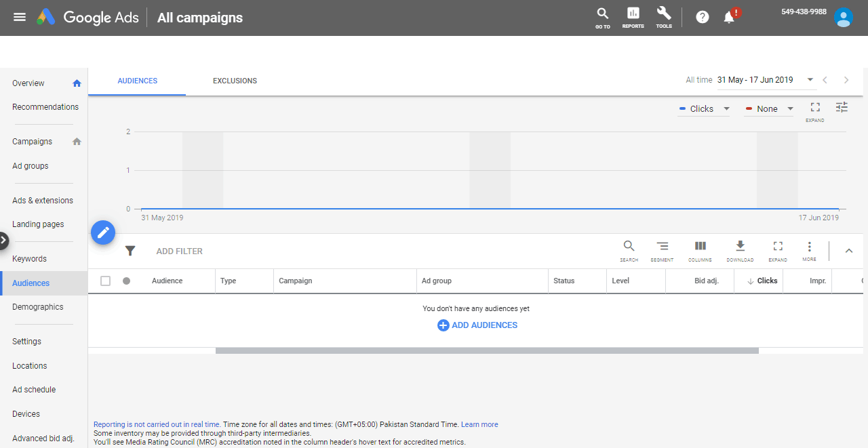Screen dimensions: 868x448
Task: Open the None metric dropdown
Action: [768, 109]
